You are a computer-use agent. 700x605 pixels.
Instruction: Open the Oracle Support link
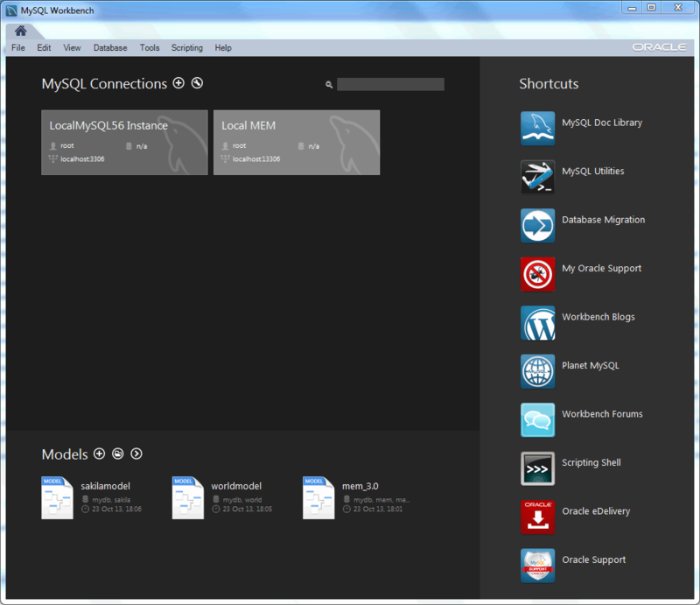click(594, 559)
